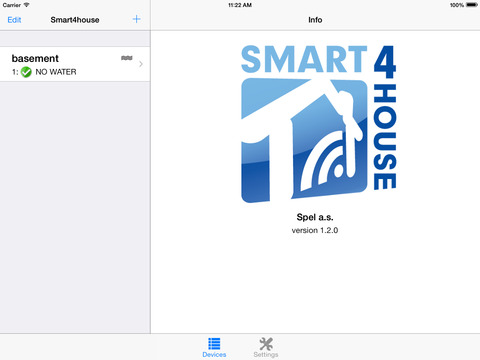The width and height of the screenshot is (480, 360).
Task: Open the basement device row
Action: coord(75,64)
